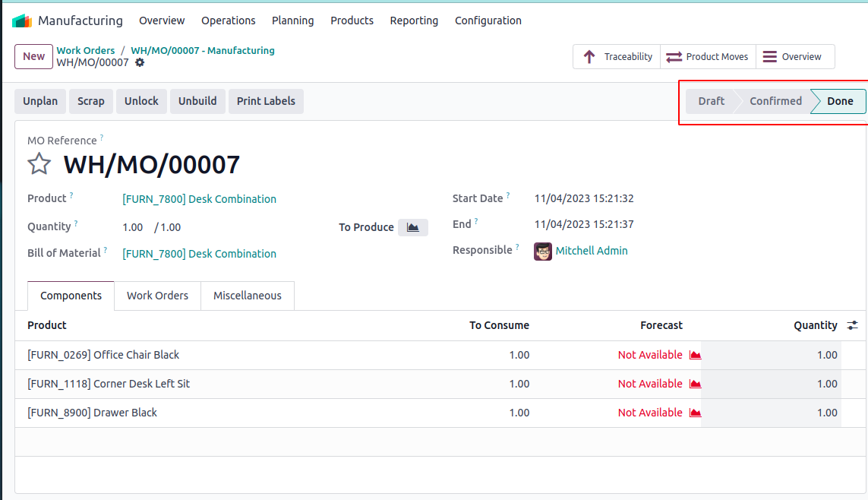868x500 pixels.
Task: Open the Reporting menu
Action: point(414,21)
